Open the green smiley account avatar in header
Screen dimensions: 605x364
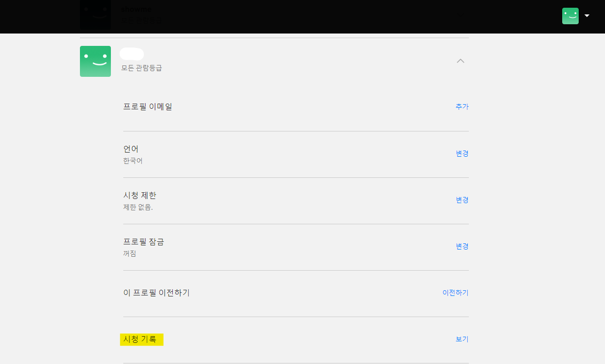570,16
